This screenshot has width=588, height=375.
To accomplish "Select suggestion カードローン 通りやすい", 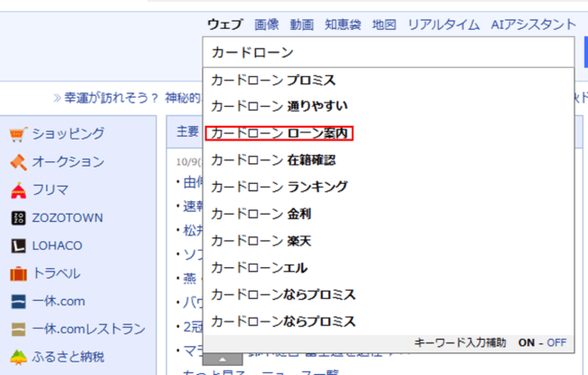I will [388, 106].
